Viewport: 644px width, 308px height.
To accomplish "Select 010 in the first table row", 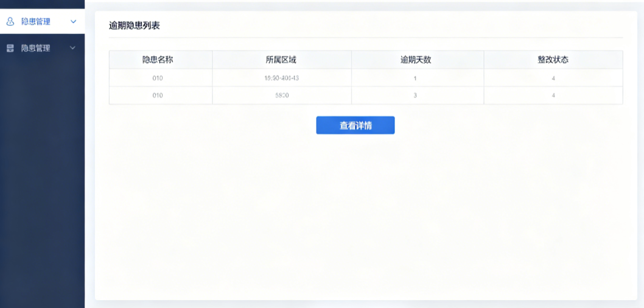I will point(158,78).
